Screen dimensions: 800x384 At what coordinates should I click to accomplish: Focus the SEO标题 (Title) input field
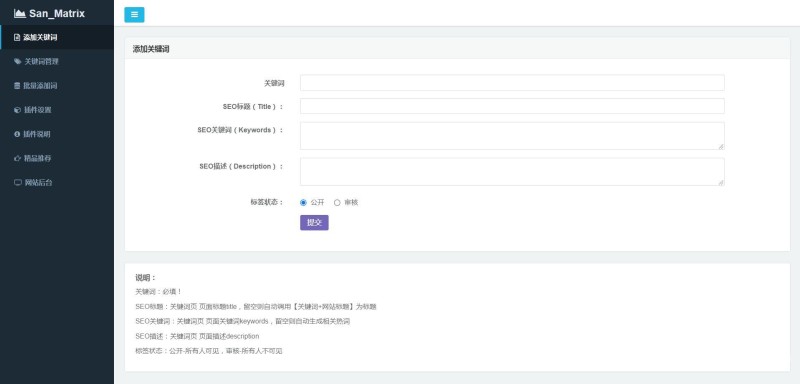click(x=512, y=106)
